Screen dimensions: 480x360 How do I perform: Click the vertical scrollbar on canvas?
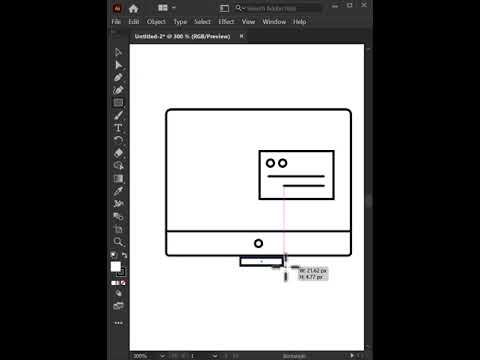[368, 200]
